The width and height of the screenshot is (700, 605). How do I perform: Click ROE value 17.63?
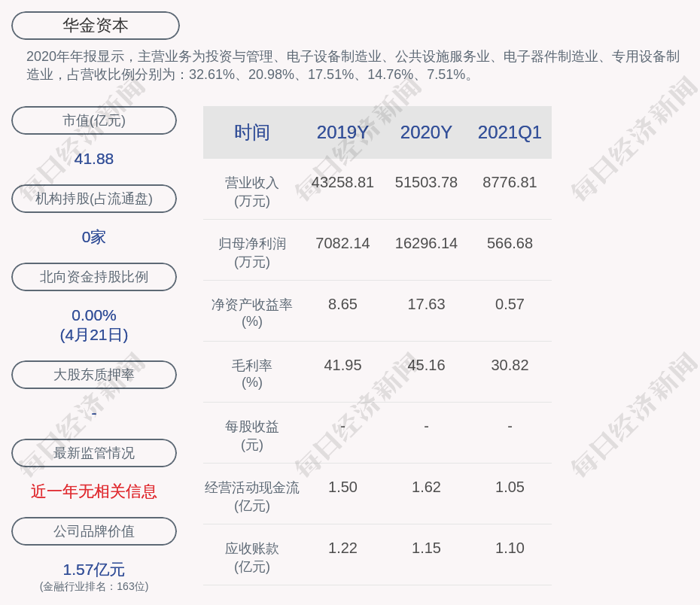tap(426, 304)
